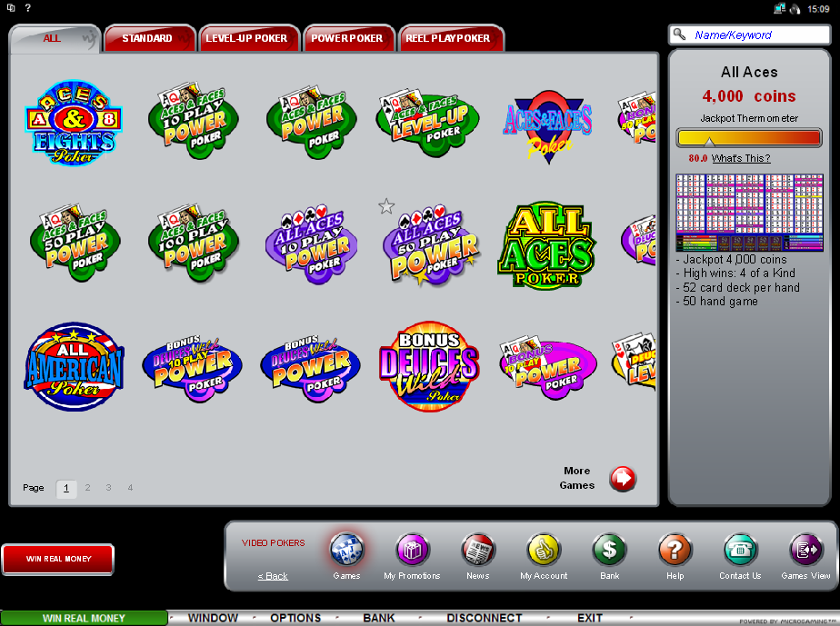Click the Jackpot Thermometer bar
The height and width of the screenshot is (626, 840).
[749, 137]
